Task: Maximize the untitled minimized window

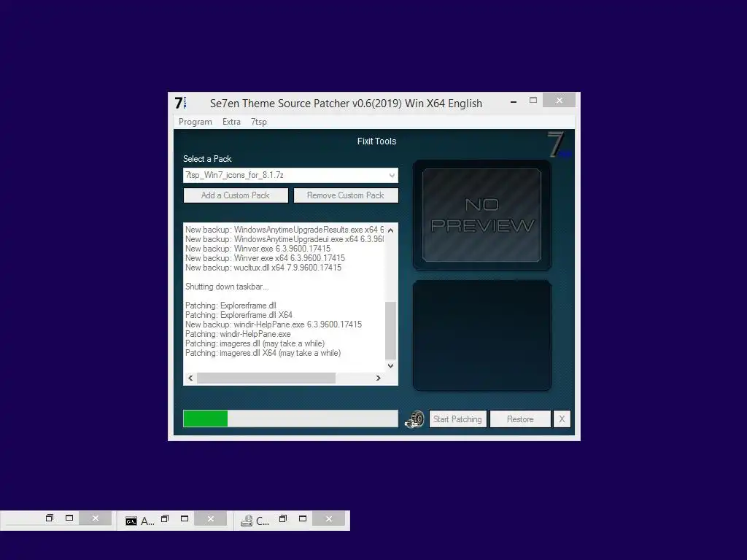Action: tap(69, 518)
